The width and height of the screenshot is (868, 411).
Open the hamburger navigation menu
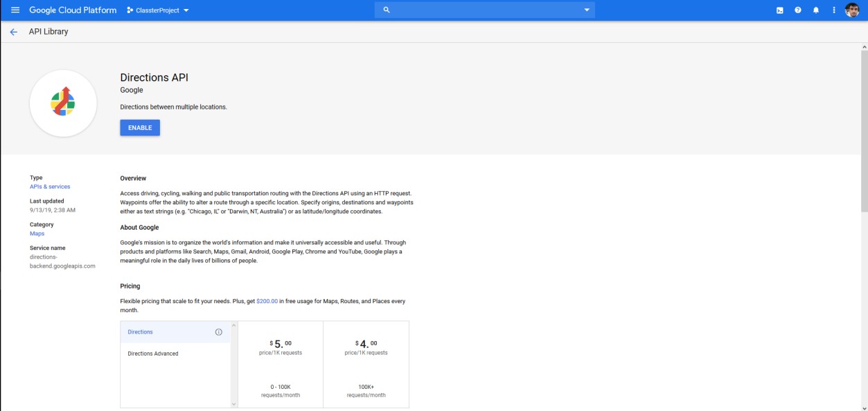click(x=15, y=10)
